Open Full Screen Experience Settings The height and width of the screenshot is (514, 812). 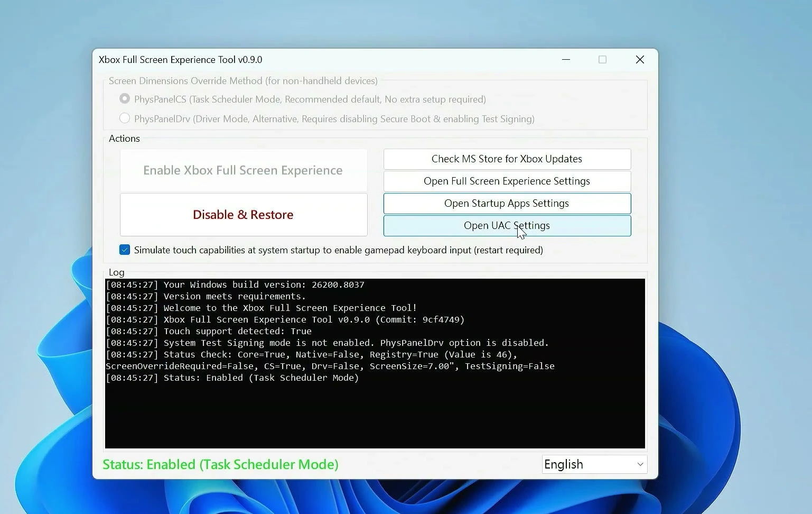tap(507, 181)
